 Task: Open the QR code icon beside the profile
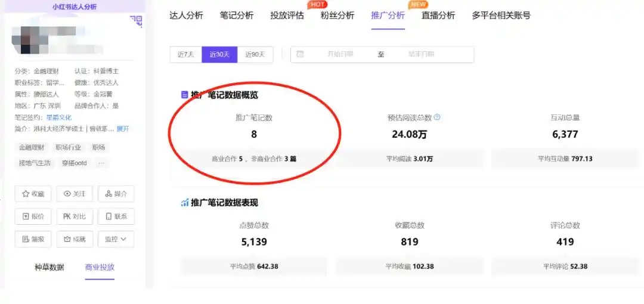[x=136, y=20]
